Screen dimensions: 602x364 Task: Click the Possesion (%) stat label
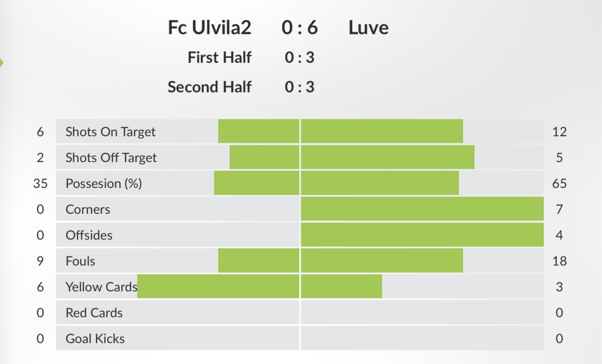tap(104, 184)
